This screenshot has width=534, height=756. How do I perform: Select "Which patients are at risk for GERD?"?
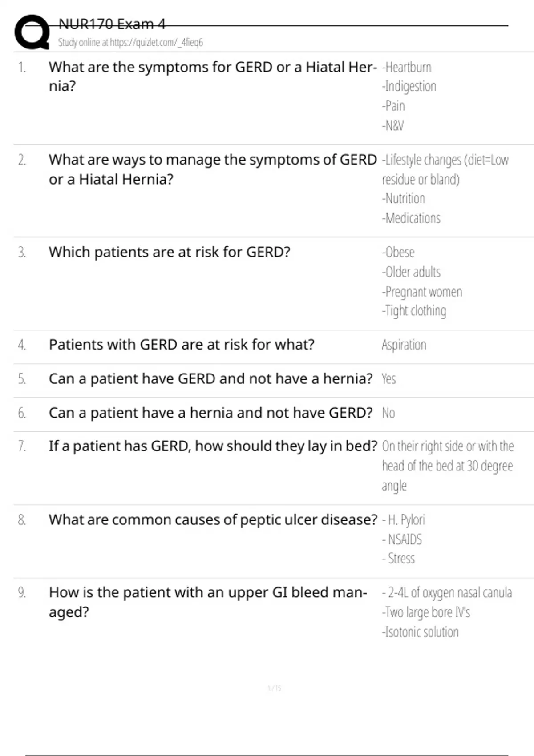[x=170, y=252]
